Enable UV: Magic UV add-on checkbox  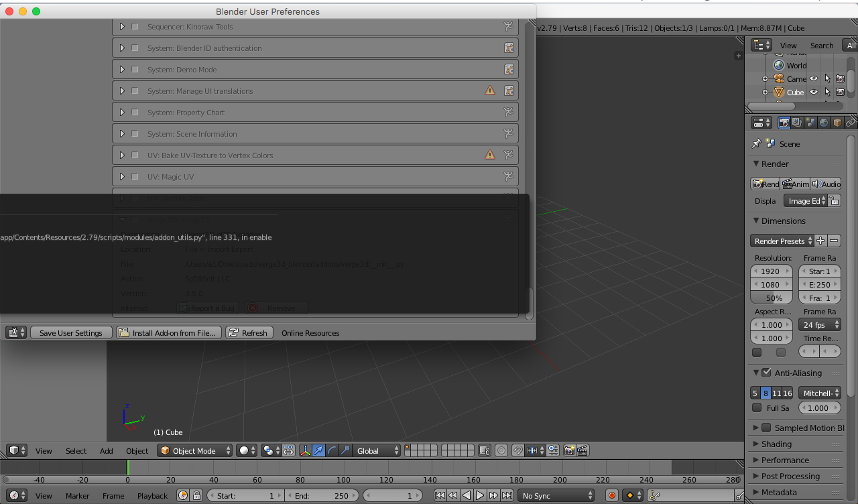[135, 177]
